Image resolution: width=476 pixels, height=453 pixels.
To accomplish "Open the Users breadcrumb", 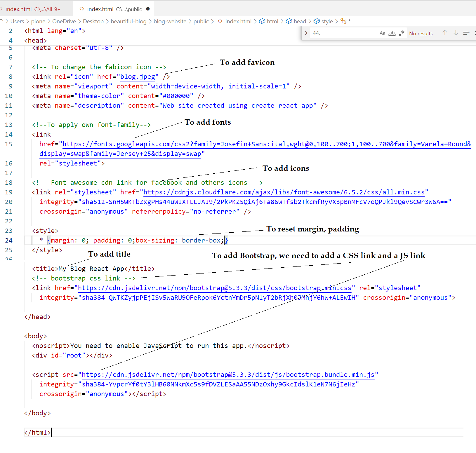I will [17, 21].
